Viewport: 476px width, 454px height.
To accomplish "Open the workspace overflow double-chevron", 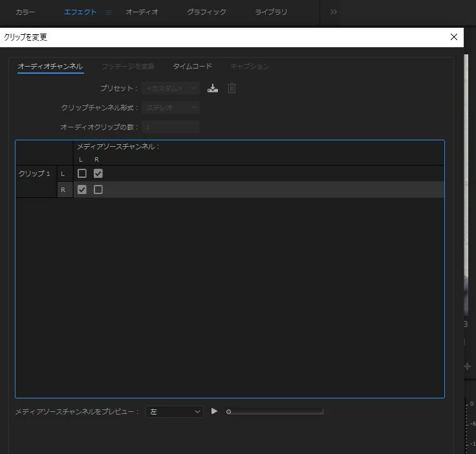I will click(x=333, y=12).
